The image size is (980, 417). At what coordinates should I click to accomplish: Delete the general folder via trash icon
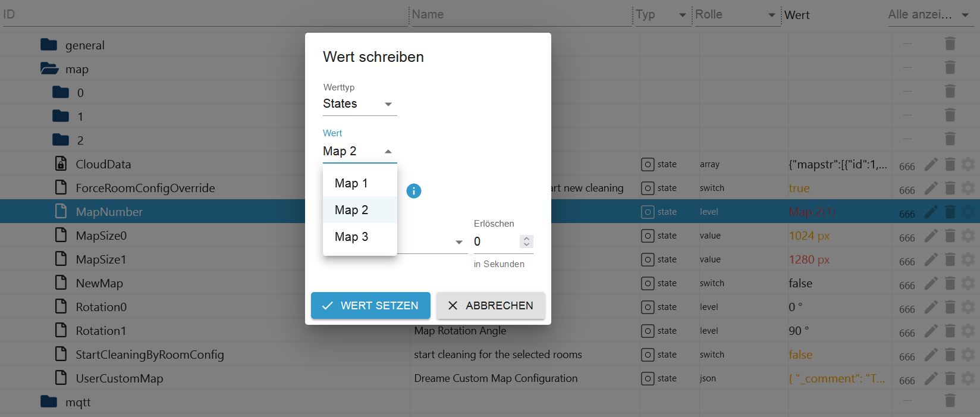click(950, 43)
